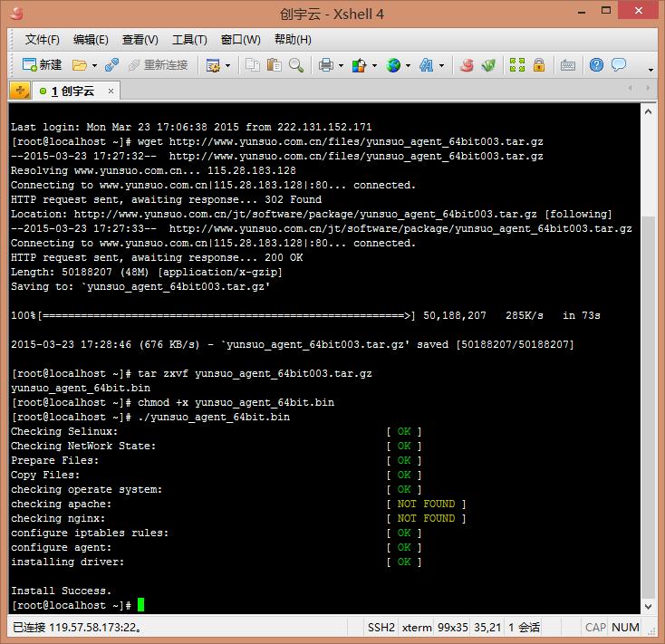Open the 文件(F) menu

pos(42,40)
